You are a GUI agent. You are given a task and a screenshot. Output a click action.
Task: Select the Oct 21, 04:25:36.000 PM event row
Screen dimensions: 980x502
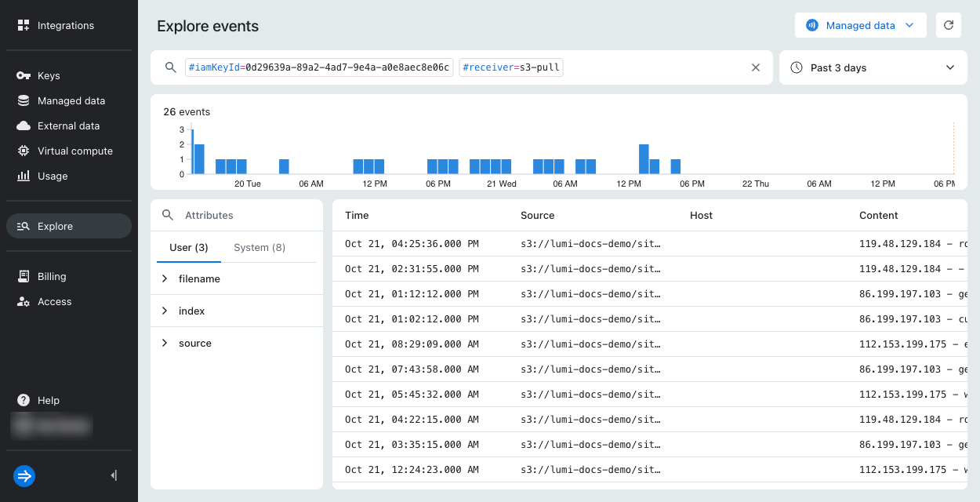tap(650, 243)
